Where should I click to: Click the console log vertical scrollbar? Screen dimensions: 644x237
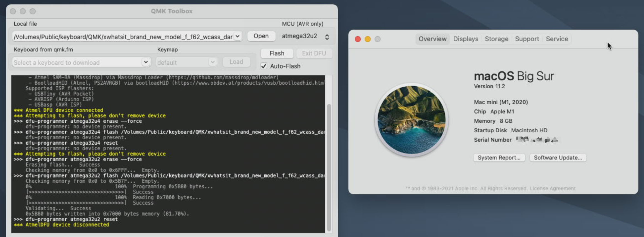[x=329, y=167]
